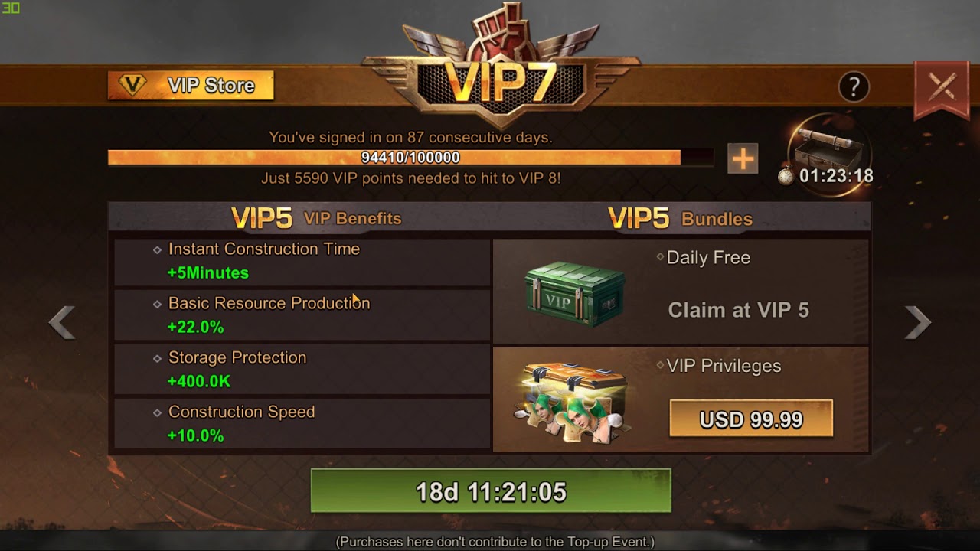Image resolution: width=980 pixels, height=551 pixels.
Task: Go to next VIP level arrow
Action: click(x=917, y=322)
